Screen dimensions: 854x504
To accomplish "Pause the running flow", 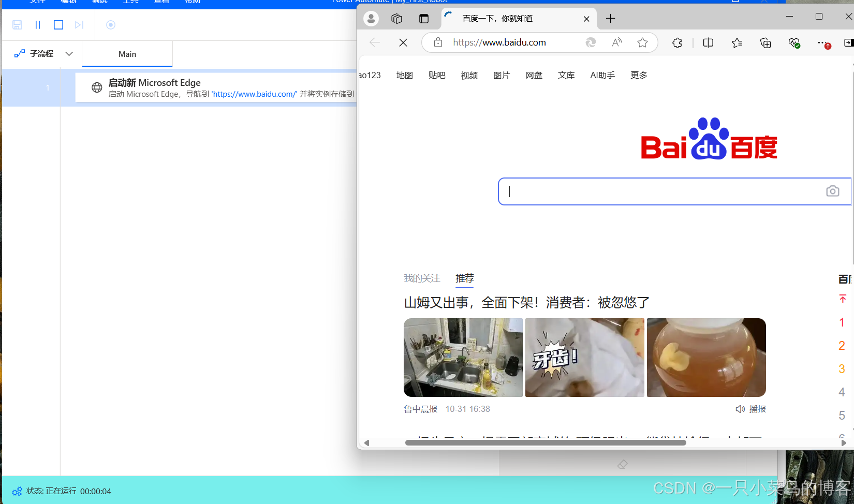I will [38, 25].
